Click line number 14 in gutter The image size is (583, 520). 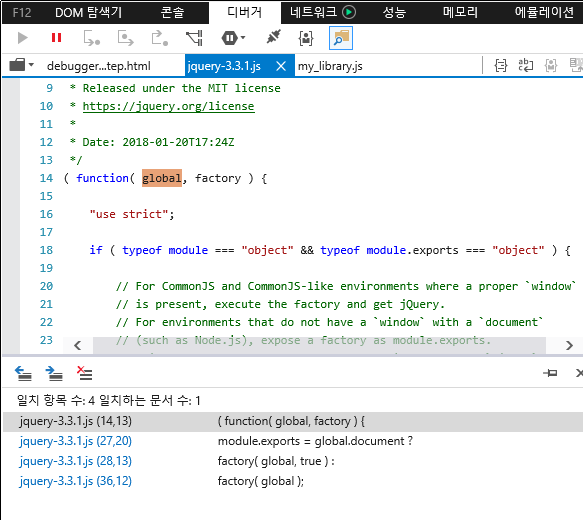click(46, 178)
